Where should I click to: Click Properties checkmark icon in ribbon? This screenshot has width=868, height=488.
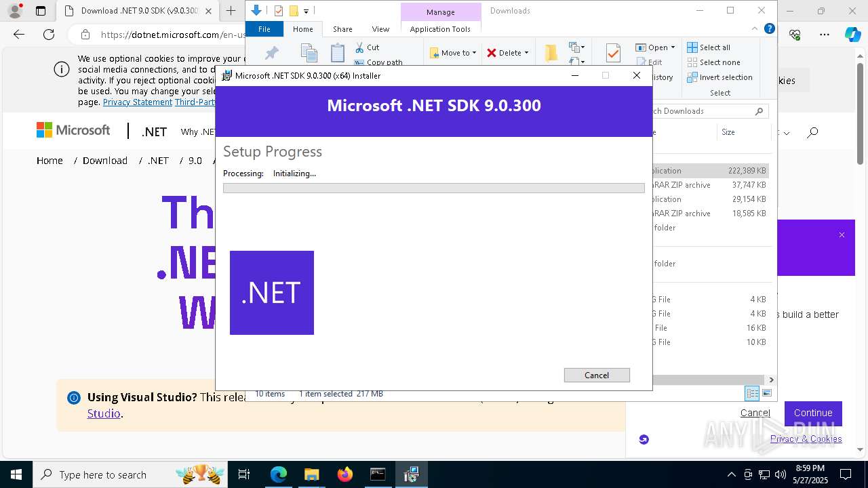[x=613, y=53]
